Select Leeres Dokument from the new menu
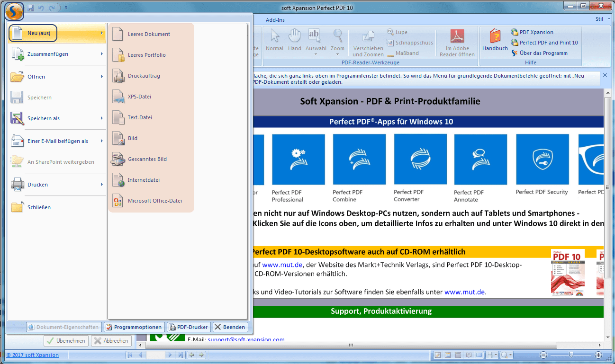The width and height of the screenshot is (615, 364). [x=148, y=34]
